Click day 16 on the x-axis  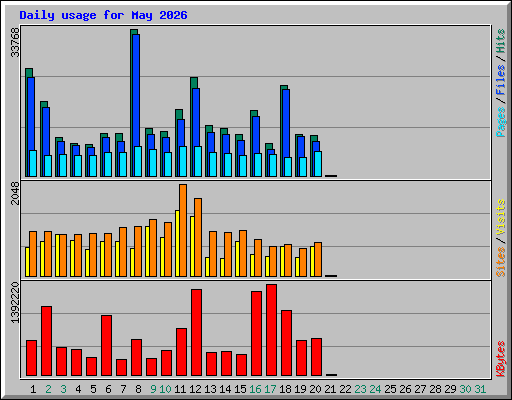tap(255, 389)
